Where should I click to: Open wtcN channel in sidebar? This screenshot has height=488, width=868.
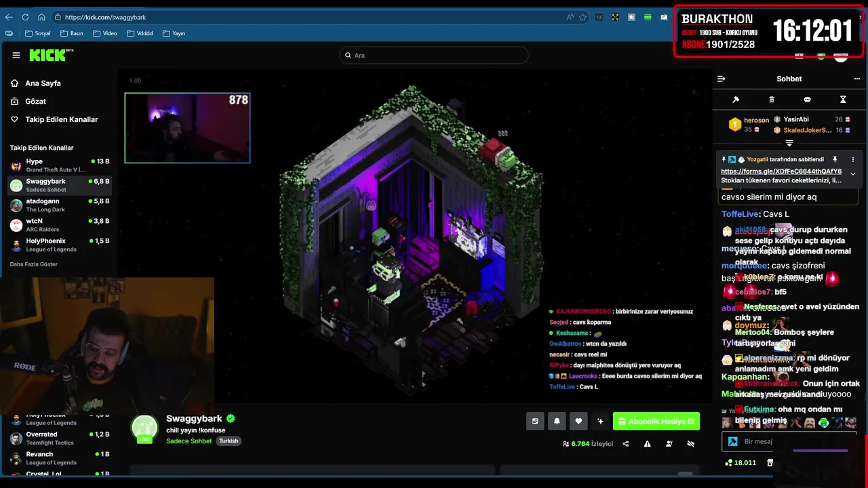pos(60,224)
